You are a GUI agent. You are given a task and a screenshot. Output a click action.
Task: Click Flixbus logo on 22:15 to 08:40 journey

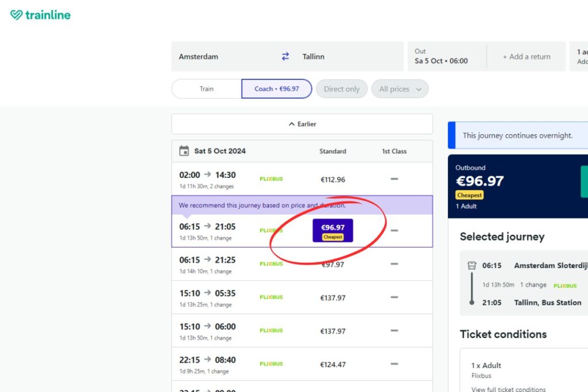pos(271,364)
